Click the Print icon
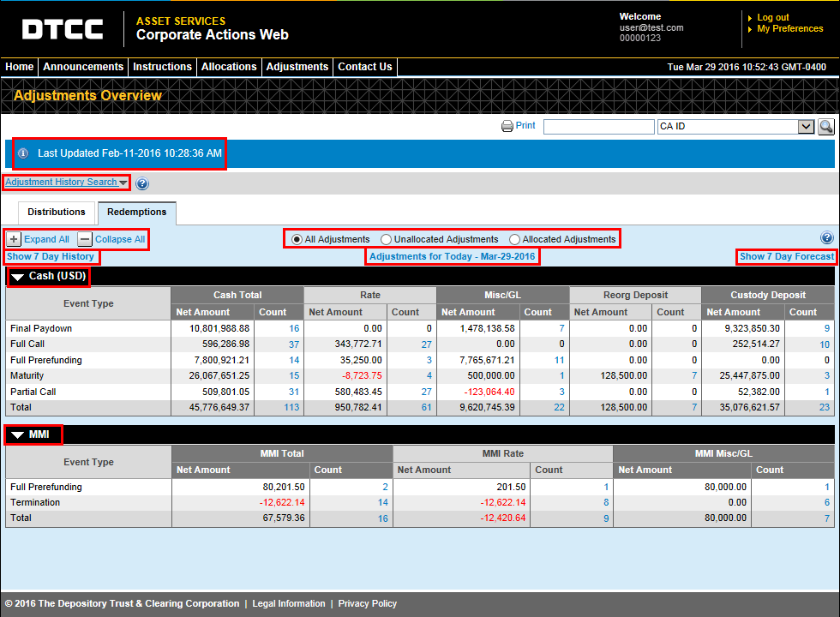Viewport: 840px width, 617px height. (x=507, y=126)
